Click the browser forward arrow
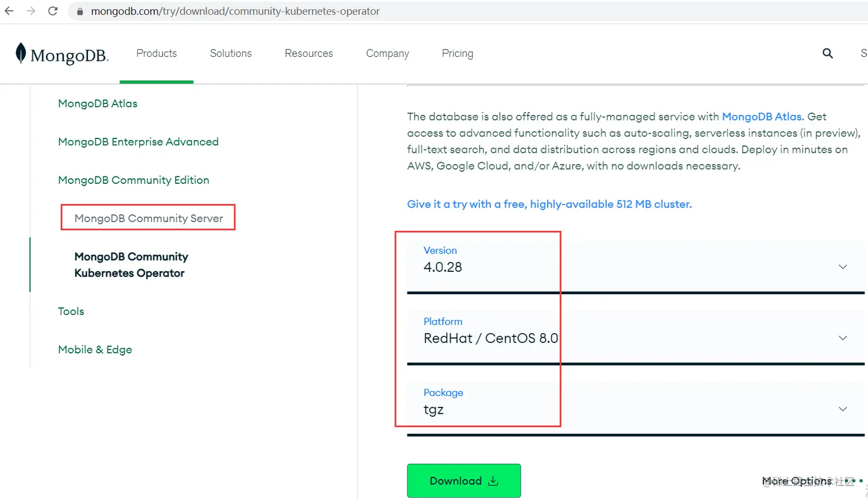The image size is (868, 501). (31, 11)
